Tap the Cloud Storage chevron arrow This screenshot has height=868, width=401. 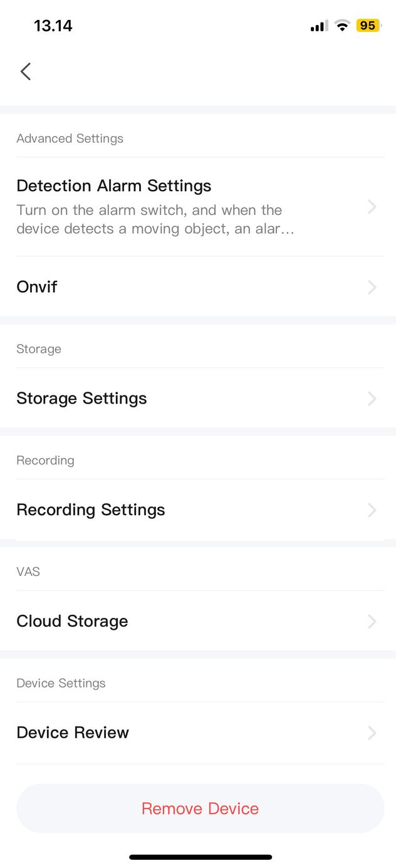372,621
